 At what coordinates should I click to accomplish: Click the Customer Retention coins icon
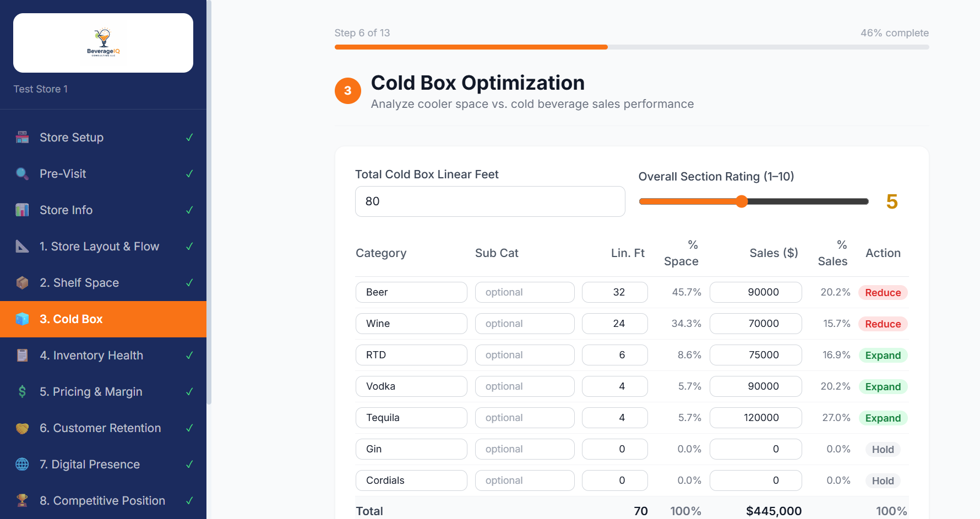[22, 428]
